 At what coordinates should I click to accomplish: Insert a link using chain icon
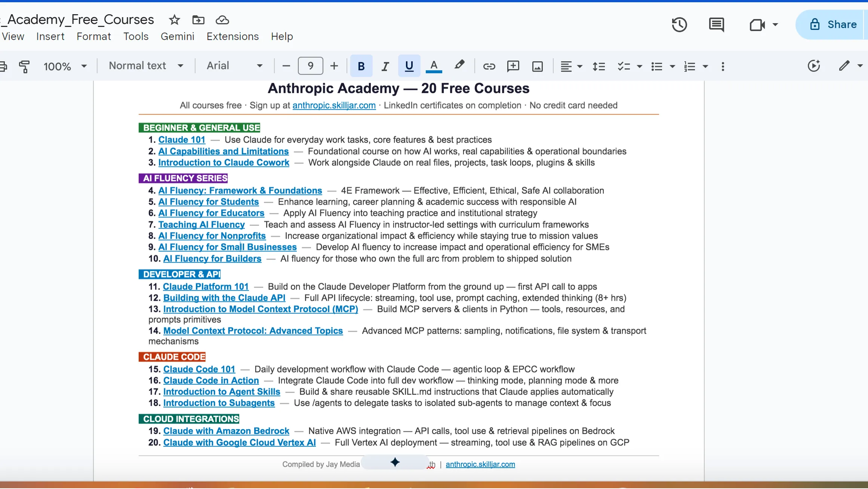pyautogui.click(x=489, y=66)
